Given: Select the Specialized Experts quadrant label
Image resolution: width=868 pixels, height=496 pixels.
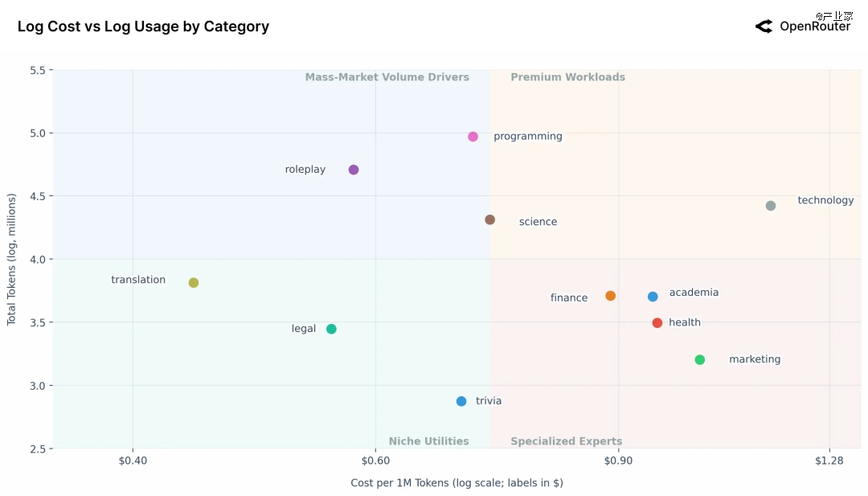Looking at the screenshot, I should (566, 441).
